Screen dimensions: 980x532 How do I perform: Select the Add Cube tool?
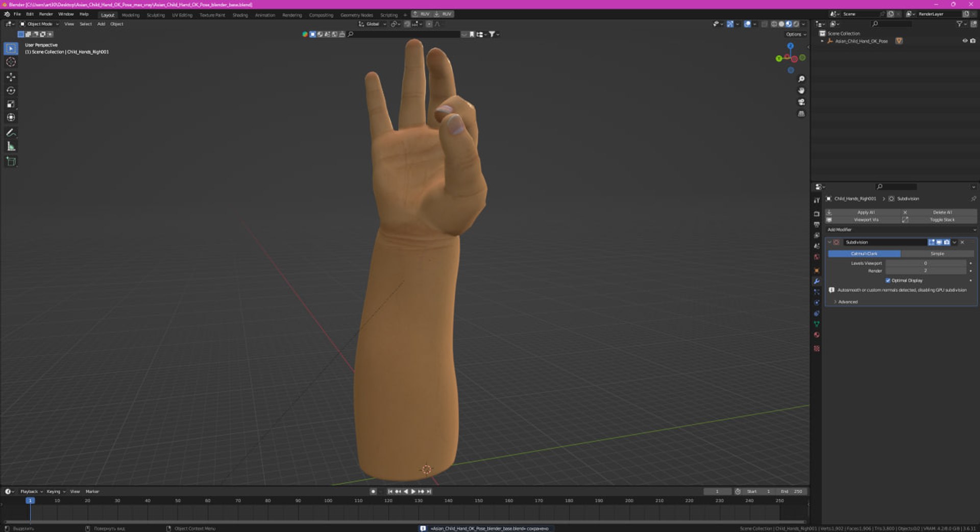[x=11, y=162]
